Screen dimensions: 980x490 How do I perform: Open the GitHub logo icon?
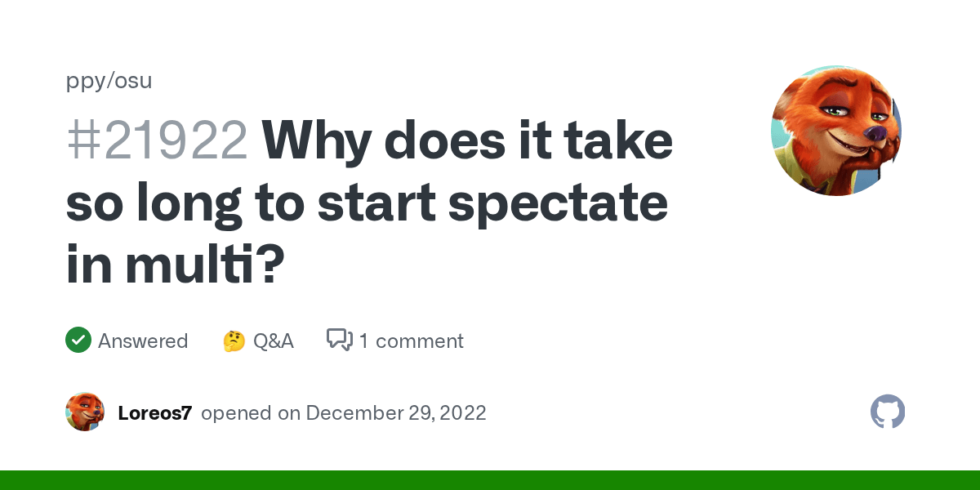[888, 412]
